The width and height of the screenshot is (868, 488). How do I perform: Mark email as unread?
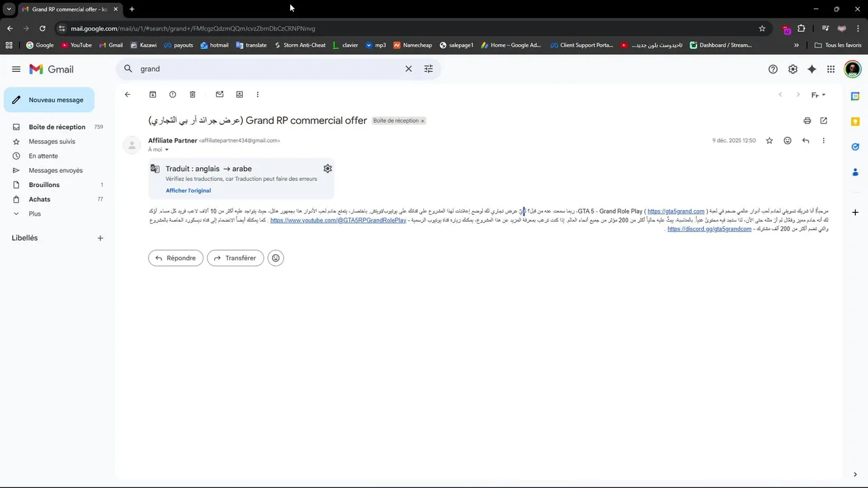tap(220, 94)
